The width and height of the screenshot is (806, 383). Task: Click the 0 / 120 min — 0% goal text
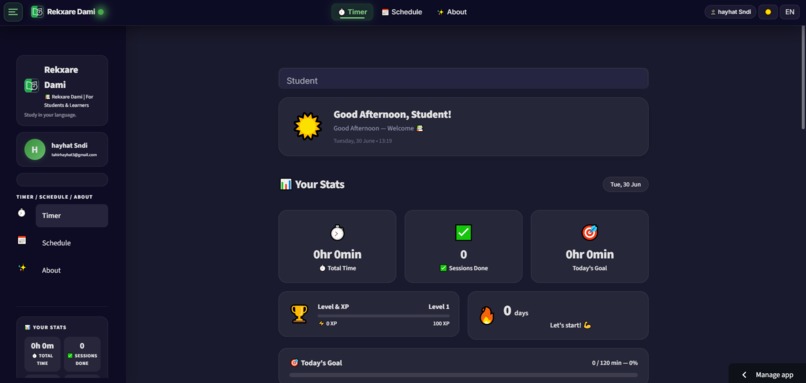615,363
